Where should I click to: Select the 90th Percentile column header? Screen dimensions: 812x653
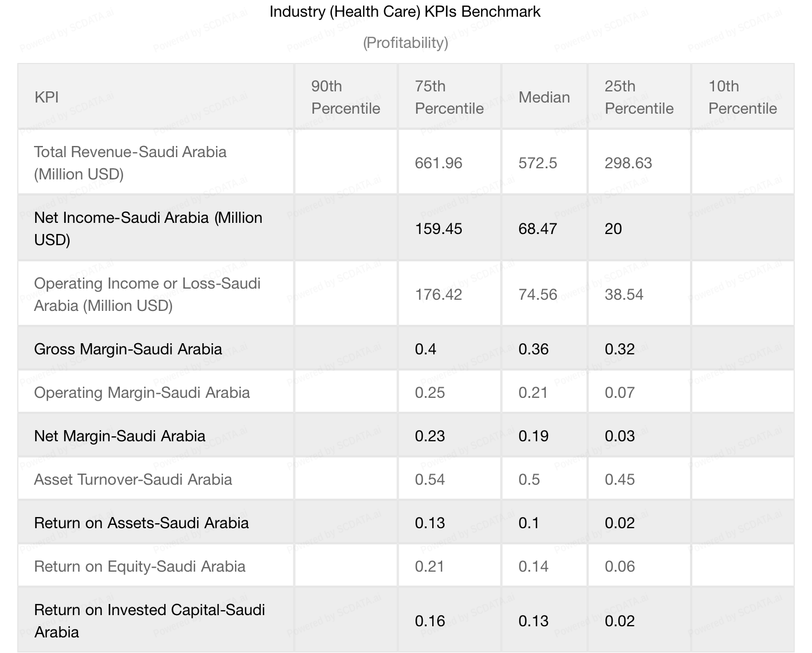click(x=345, y=97)
